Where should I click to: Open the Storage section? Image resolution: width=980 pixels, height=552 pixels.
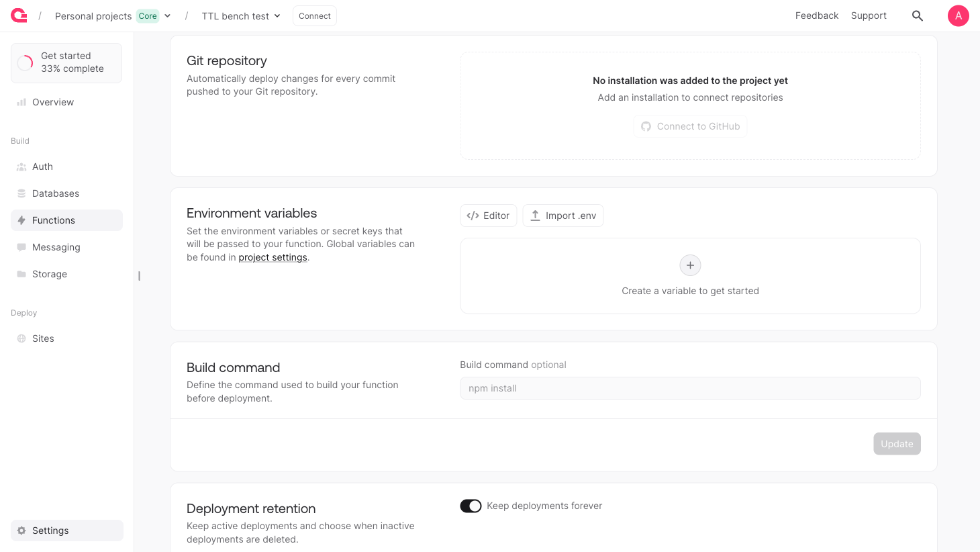click(49, 274)
